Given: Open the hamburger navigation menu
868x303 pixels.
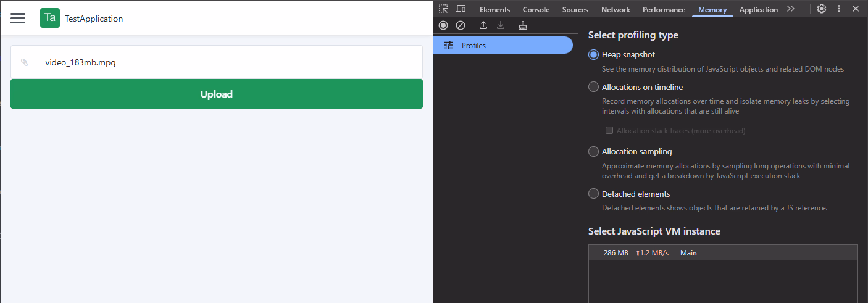Looking at the screenshot, I should point(18,19).
